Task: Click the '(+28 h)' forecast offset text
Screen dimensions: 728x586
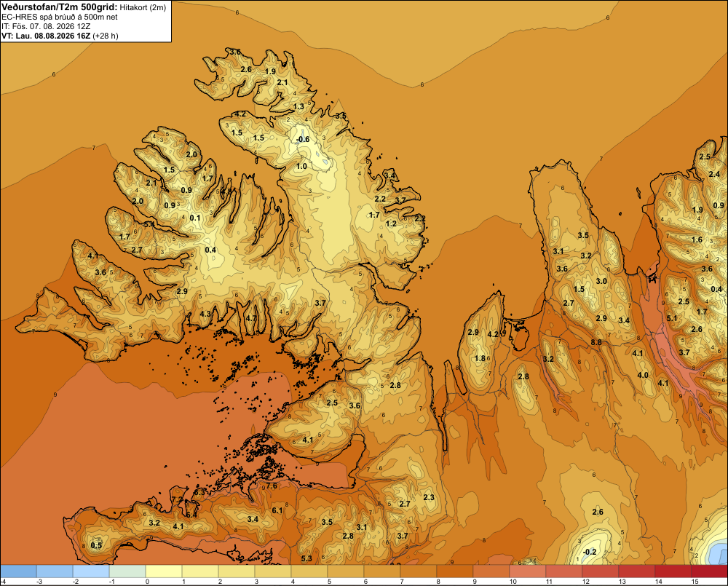Action: [106, 36]
